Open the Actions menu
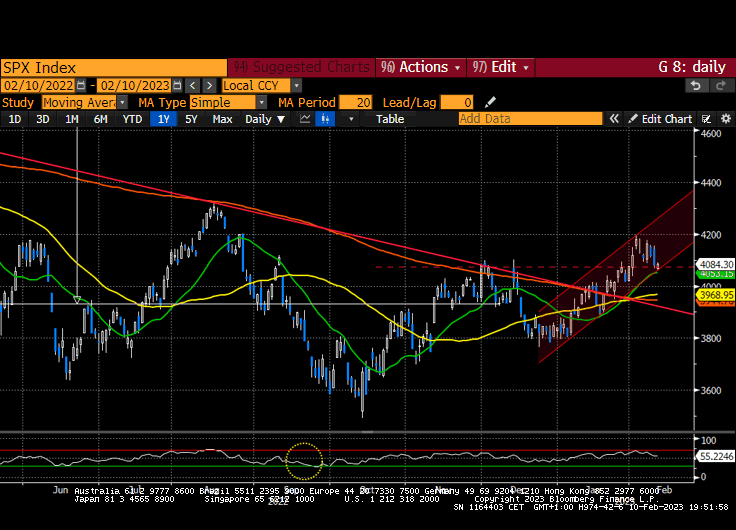The image size is (736, 530). [x=421, y=67]
